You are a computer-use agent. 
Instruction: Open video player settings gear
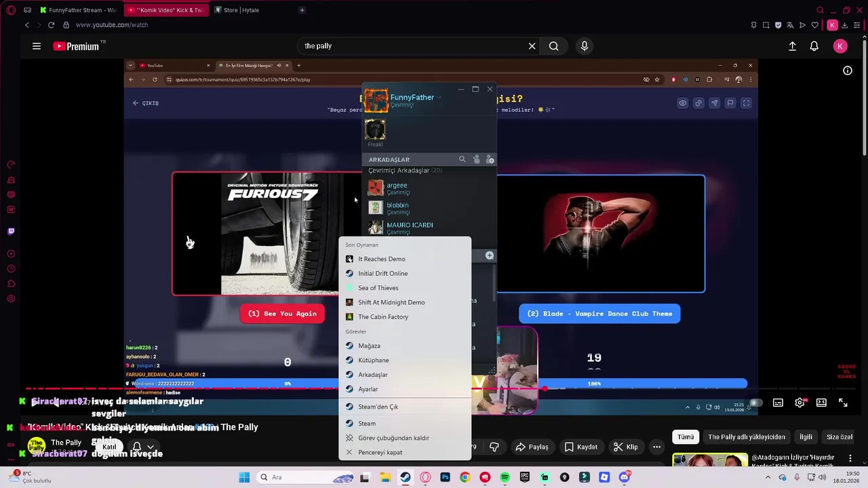click(800, 403)
